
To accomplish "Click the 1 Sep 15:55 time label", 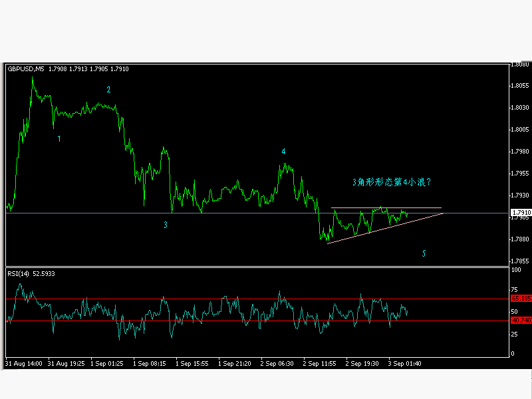I will click(x=192, y=364).
